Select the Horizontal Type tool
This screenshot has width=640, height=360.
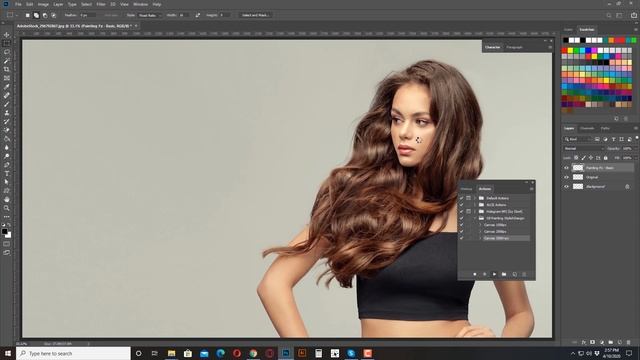(7, 174)
